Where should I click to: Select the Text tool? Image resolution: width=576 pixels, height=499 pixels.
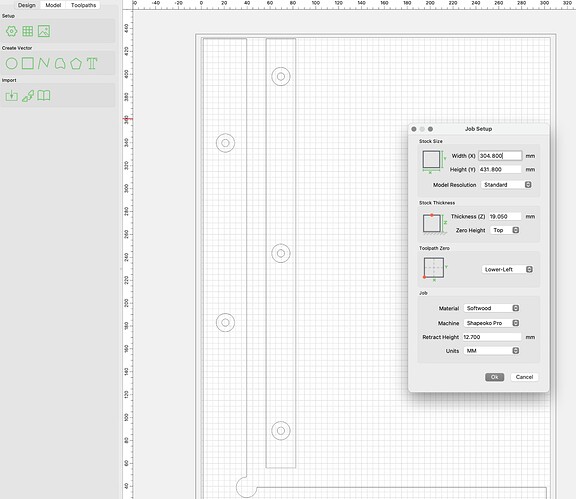(x=92, y=64)
